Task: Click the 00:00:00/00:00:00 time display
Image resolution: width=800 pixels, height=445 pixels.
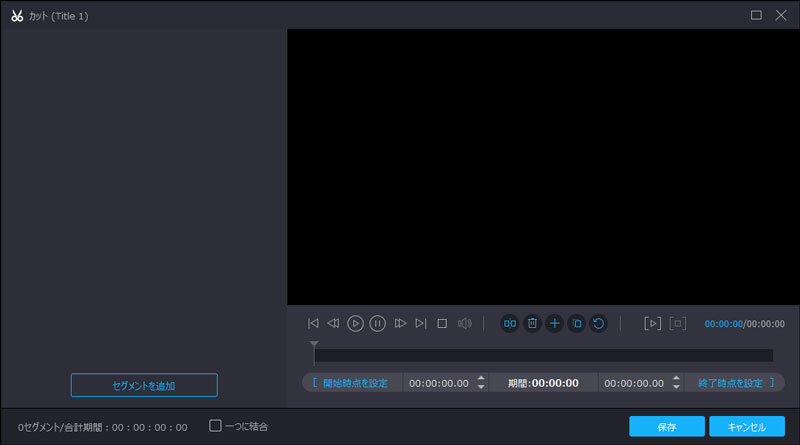Action: 744,324
